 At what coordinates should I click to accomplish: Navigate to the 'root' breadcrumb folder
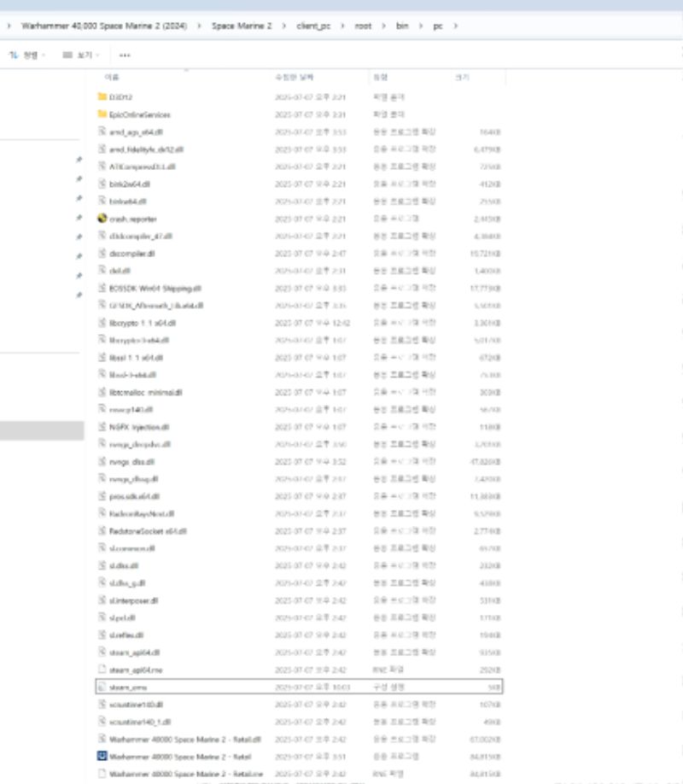(x=363, y=26)
